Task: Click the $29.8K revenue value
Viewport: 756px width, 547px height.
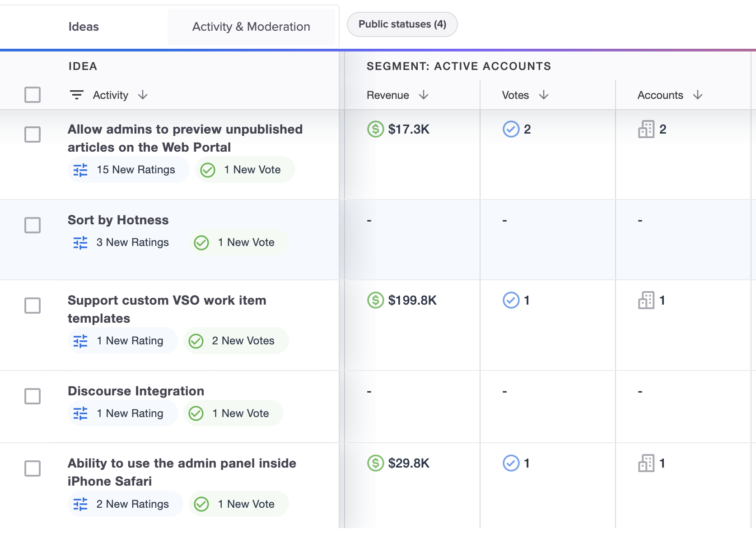Action: (409, 464)
